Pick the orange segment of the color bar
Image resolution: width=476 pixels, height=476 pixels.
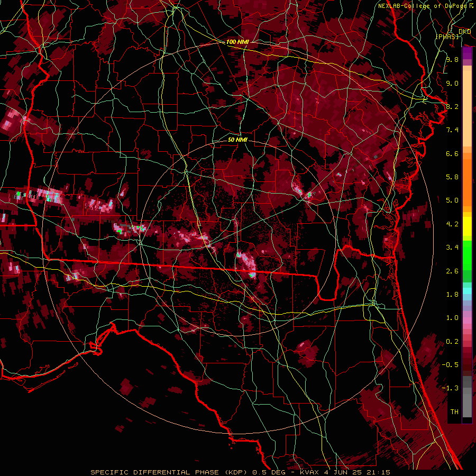pos(467,182)
